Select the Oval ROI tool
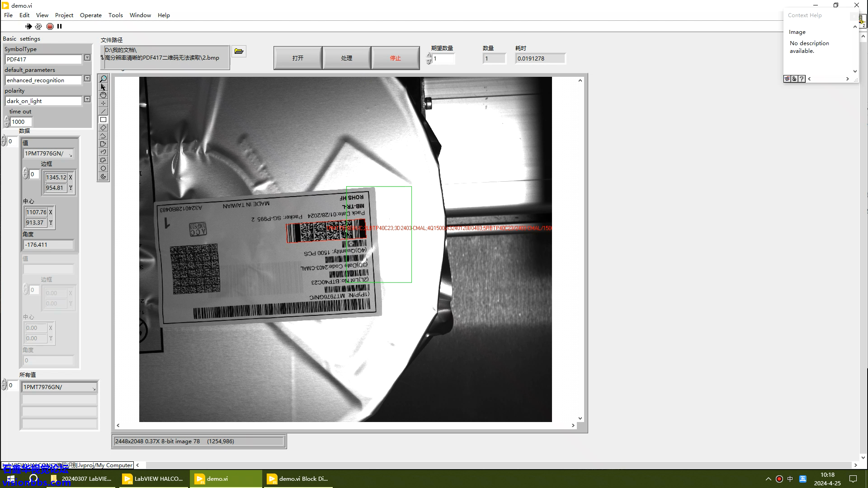This screenshot has height=488, width=868. pyautogui.click(x=103, y=169)
